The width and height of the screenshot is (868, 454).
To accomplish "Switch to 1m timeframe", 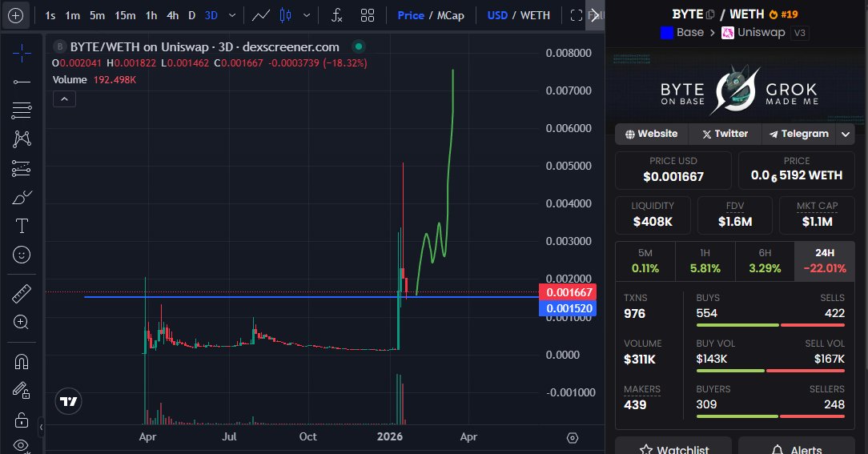I will coord(73,15).
